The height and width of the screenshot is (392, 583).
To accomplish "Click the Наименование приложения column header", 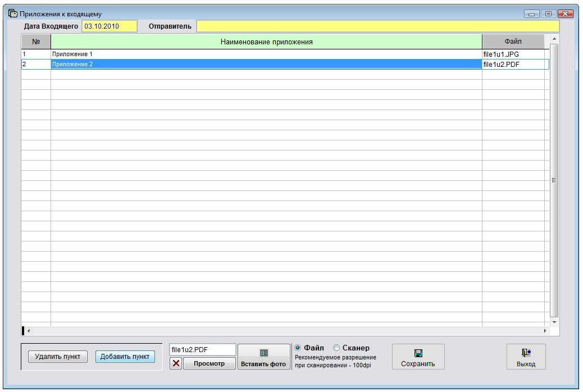I will point(266,42).
